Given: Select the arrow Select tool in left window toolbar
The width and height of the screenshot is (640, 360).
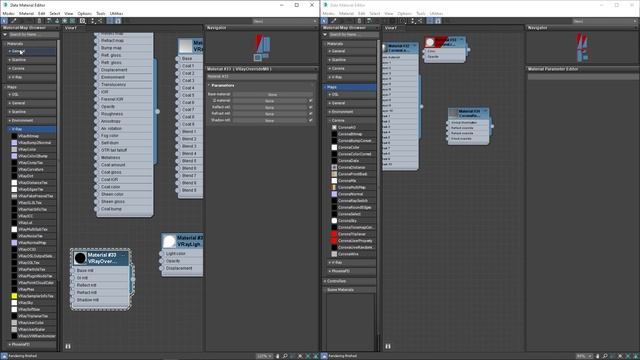Looking at the screenshot, I should (4, 20).
